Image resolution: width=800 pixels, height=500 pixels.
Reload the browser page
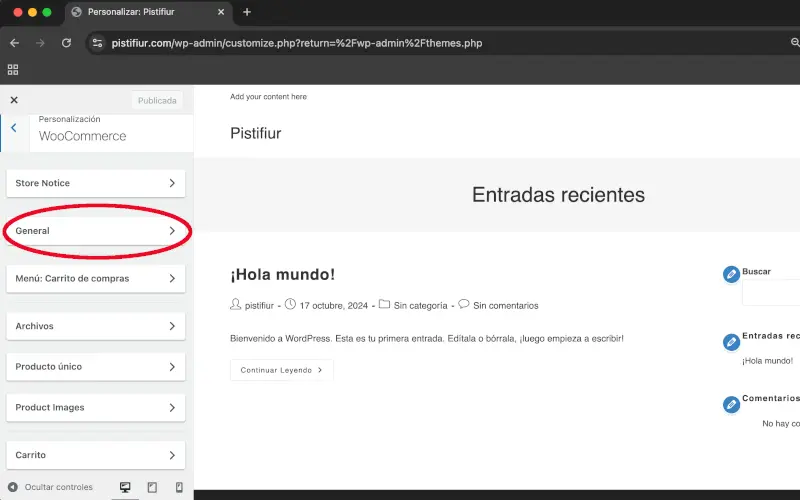(66, 43)
